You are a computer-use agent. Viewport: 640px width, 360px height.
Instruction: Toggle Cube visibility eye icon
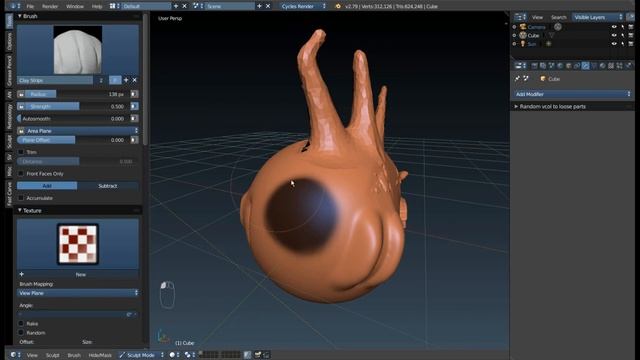tap(614, 36)
